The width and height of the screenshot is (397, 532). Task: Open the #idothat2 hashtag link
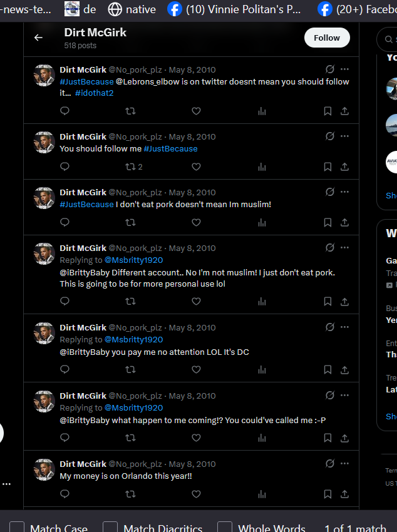[x=94, y=93]
